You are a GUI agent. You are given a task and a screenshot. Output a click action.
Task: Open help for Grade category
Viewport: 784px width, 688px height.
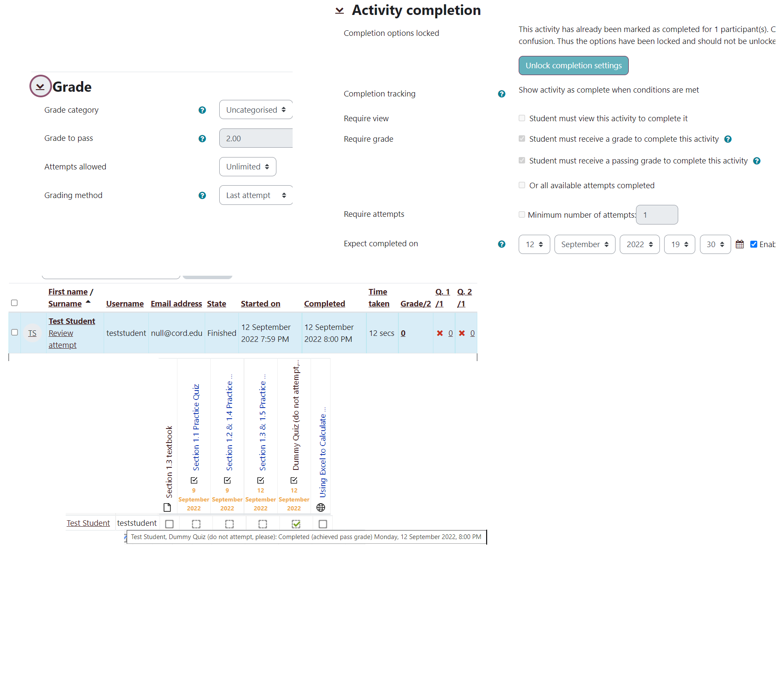pos(202,110)
